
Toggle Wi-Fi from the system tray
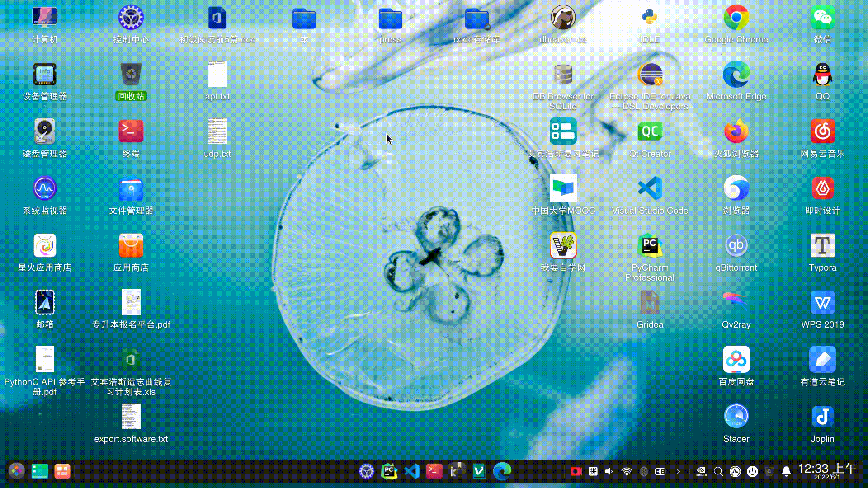pyautogui.click(x=626, y=471)
